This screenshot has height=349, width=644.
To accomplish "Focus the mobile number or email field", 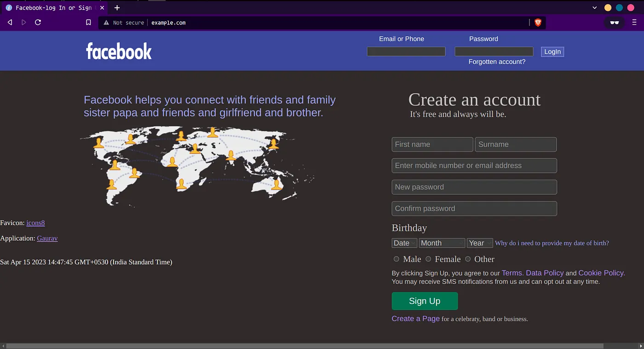I will [x=474, y=166].
